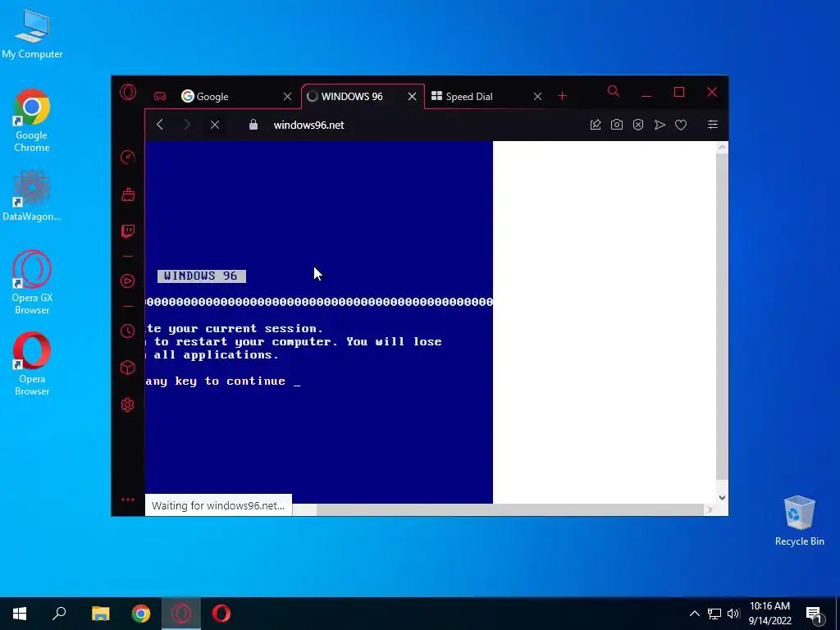
Task: Open Opera GX Browser desktop shortcut
Action: 32,283
